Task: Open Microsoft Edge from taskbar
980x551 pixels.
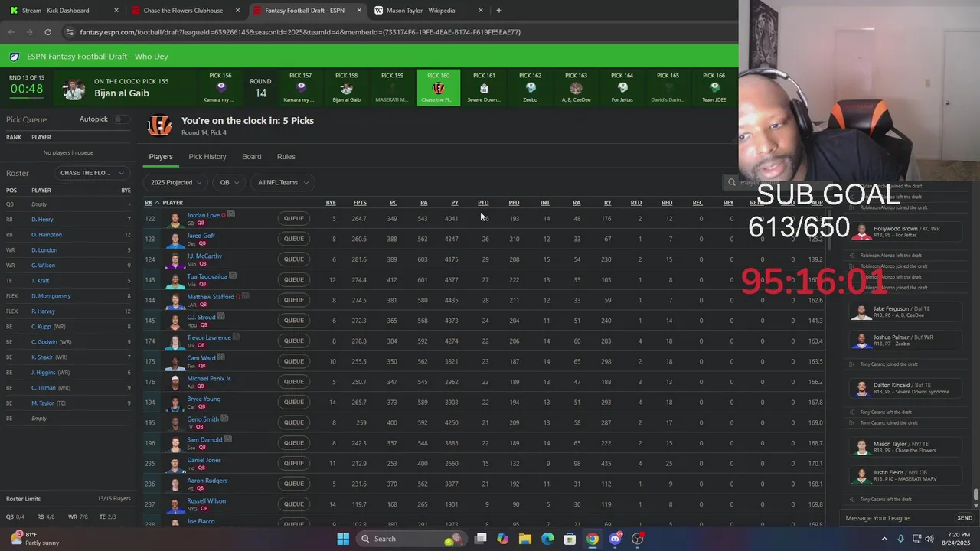Action: tap(547, 539)
